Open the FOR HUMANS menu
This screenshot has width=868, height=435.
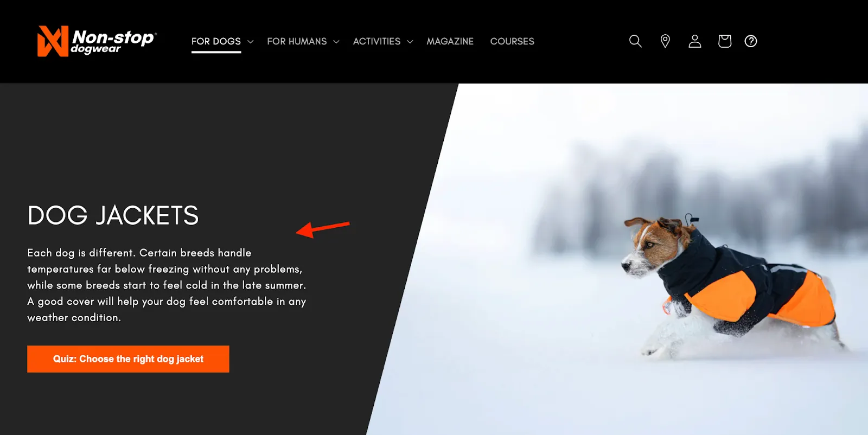(x=297, y=41)
